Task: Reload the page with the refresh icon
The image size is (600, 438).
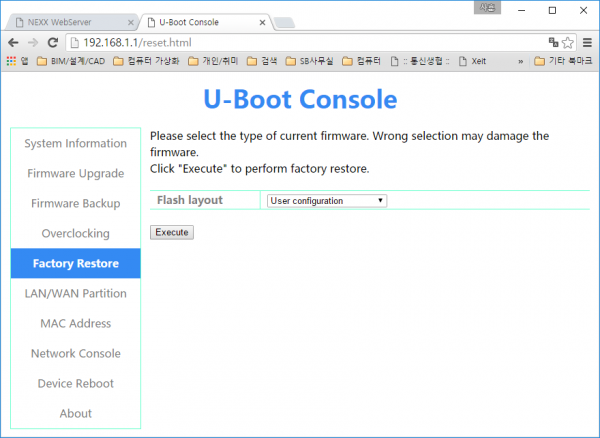Action: click(x=53, y=42)
